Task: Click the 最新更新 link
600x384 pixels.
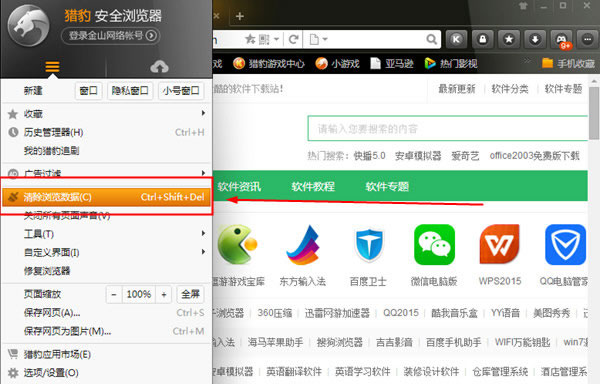Action: [x=457, y=89]
